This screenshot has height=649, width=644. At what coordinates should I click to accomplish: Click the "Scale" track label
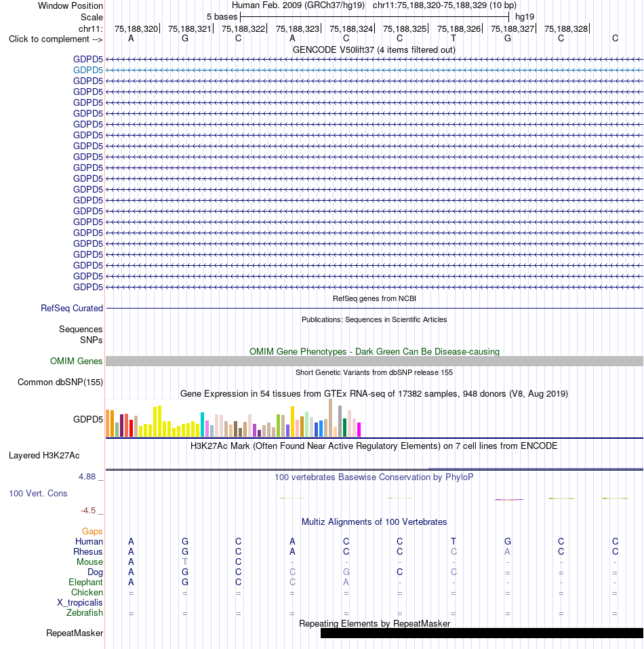(92, 18)
